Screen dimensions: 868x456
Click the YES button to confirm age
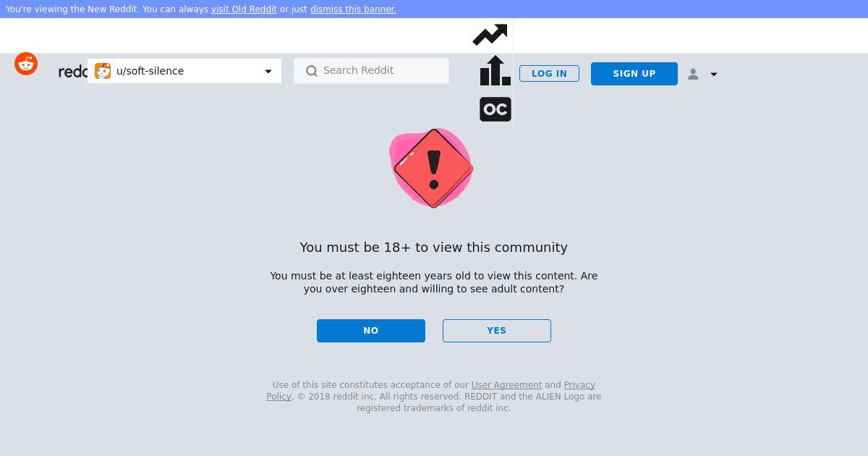point(497,331)
